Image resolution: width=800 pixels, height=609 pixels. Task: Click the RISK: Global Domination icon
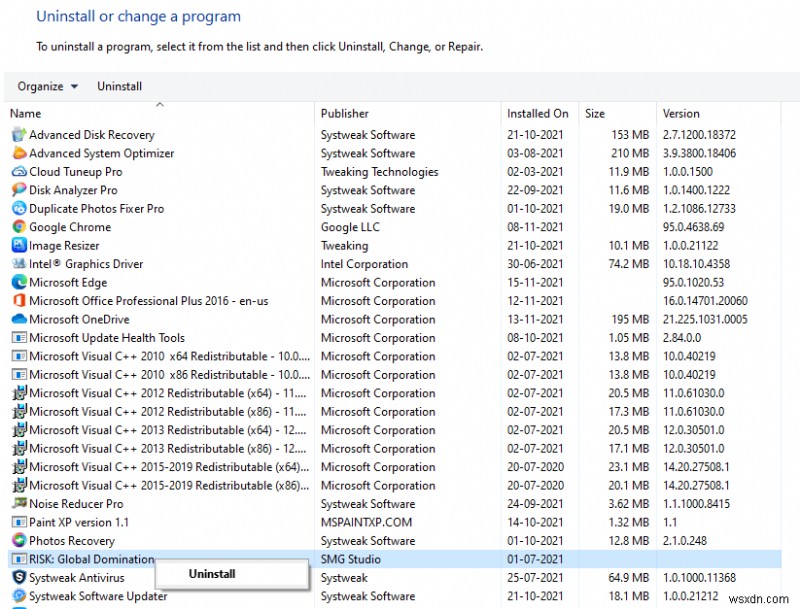pyautogui.click(x=19, y=559)
